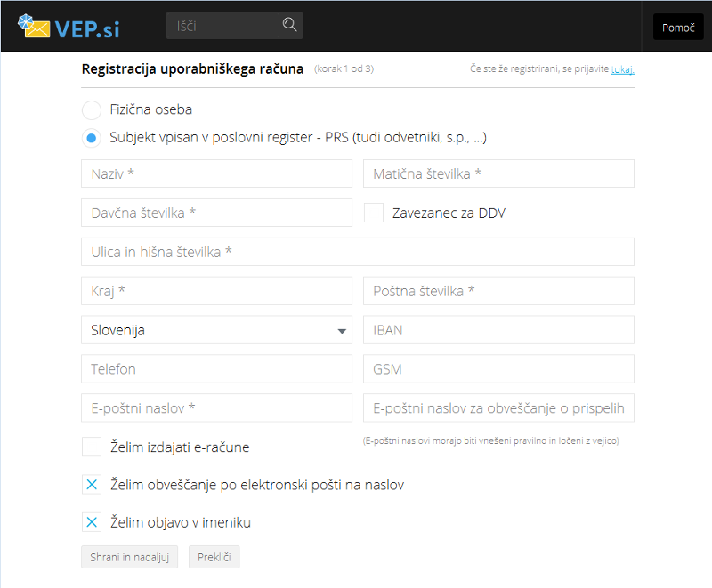Screen dimensions: 712x588
Task: Open the Pomoč help button
Action: [x=678, y=28]
